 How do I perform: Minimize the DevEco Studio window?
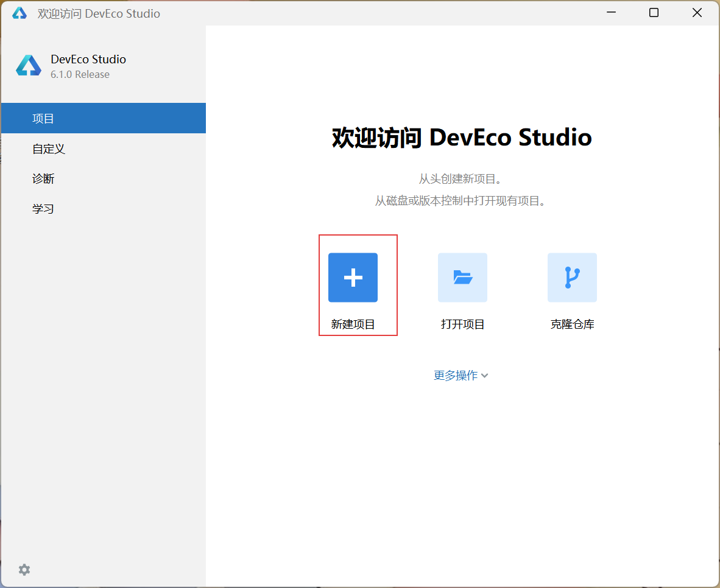click(611, 13)
